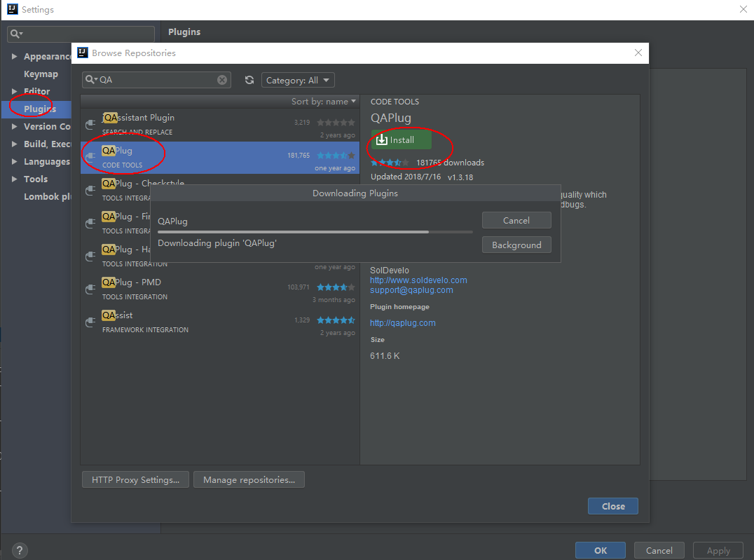This screenshot has width=754, height=560.
Task: Open the support@qaplug.com email link
Action: coord(411,290)
